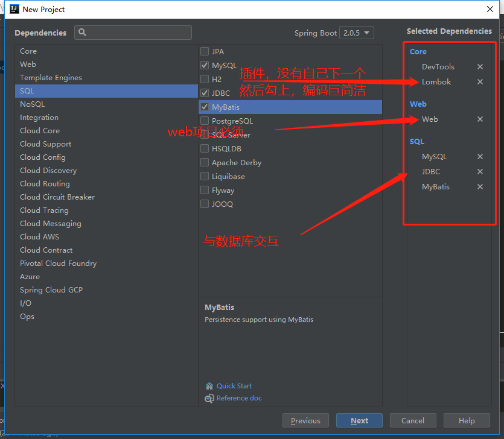Screen dimensions: 504x439
Task: Remove DevTools from selected dependencies
Action: [x=480, y=66]
